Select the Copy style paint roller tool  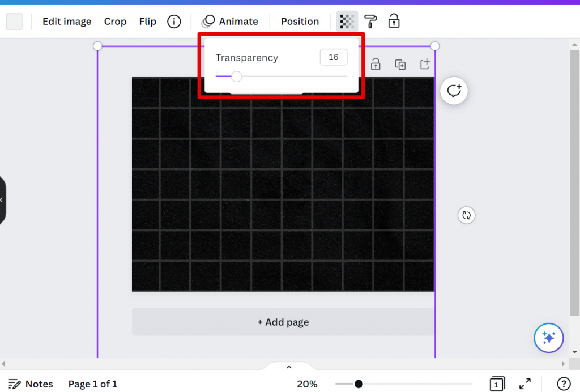click(x=370, y=21)
